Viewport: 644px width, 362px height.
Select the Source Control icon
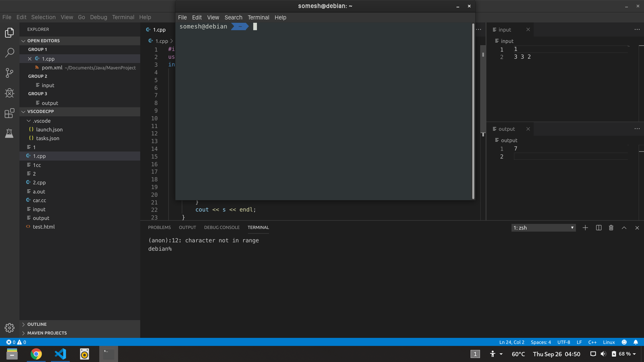coord(10,73)
